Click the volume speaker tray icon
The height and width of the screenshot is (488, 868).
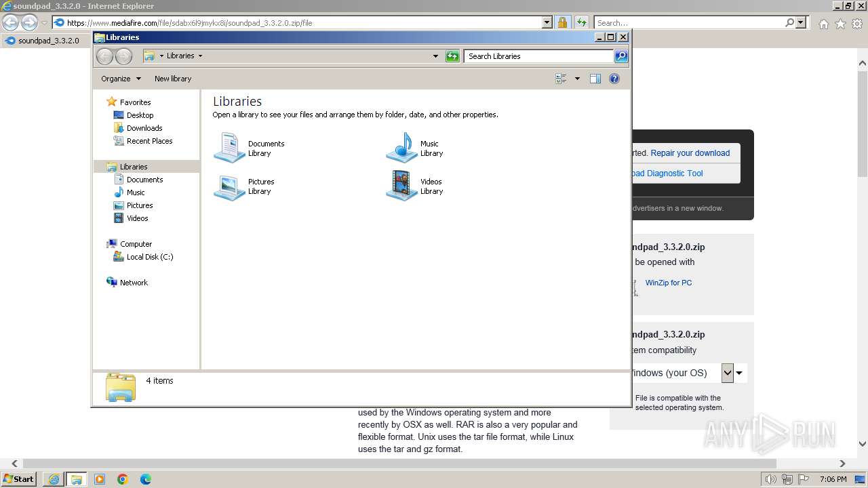point(771,479)
